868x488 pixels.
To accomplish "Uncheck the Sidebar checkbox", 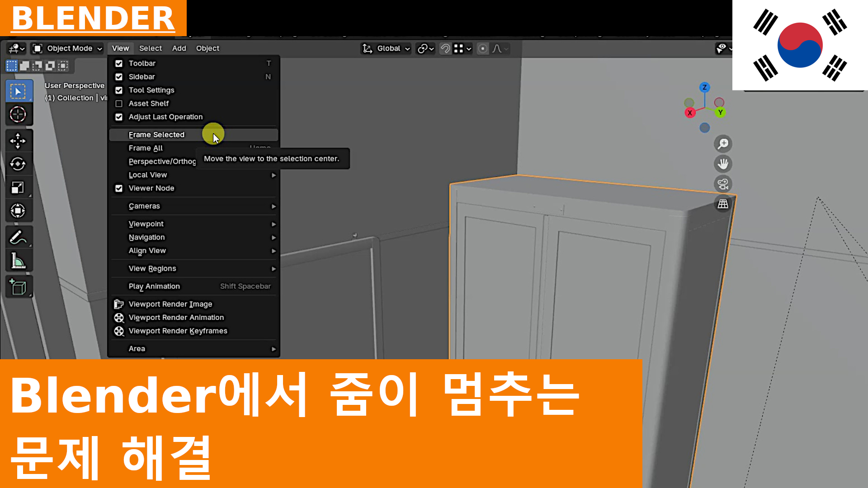I will coord(119,77).
